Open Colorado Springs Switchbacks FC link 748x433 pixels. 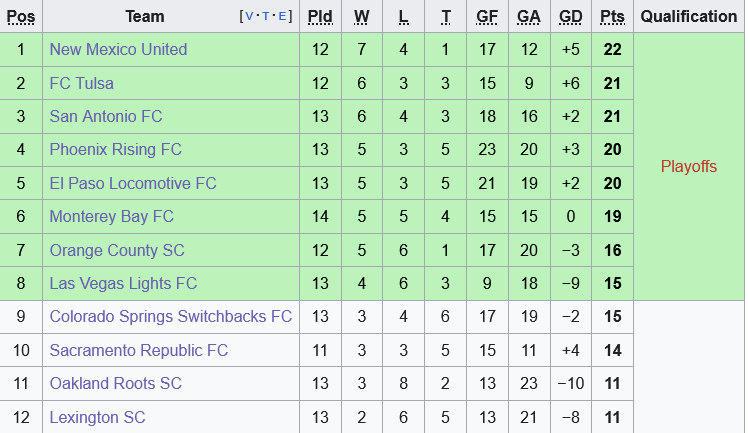tap(171, 317)
